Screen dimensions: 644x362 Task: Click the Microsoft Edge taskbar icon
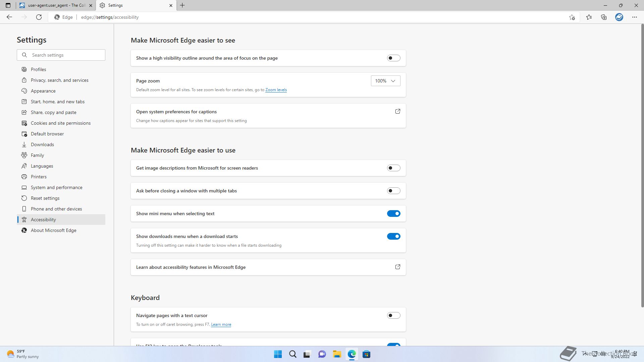pos(352,354)
